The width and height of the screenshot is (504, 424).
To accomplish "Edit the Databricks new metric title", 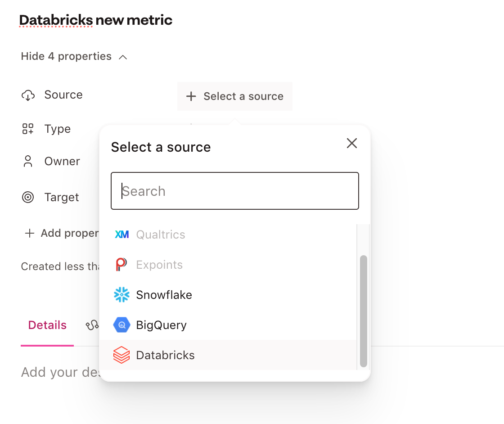I will coord(96,20).
